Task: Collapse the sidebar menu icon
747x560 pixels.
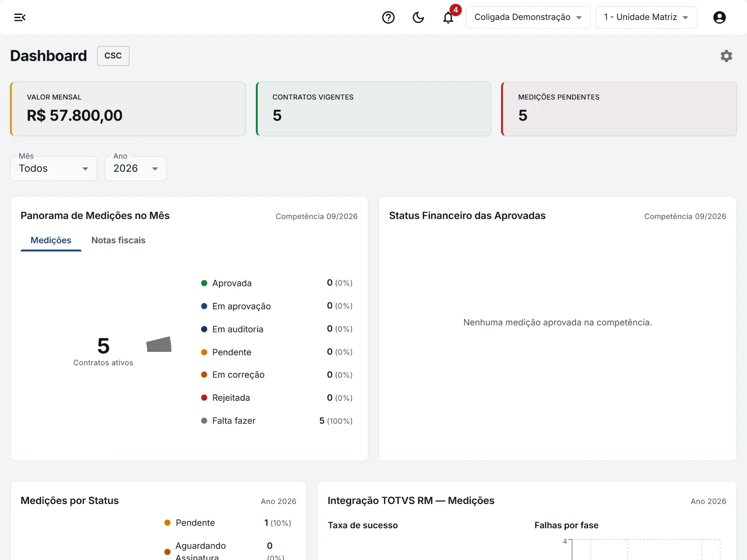Action: 20,17
